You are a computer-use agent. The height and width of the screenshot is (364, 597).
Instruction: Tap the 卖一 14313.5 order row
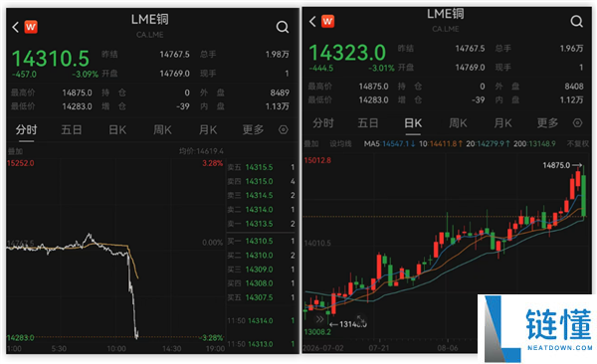click(261, 224)
